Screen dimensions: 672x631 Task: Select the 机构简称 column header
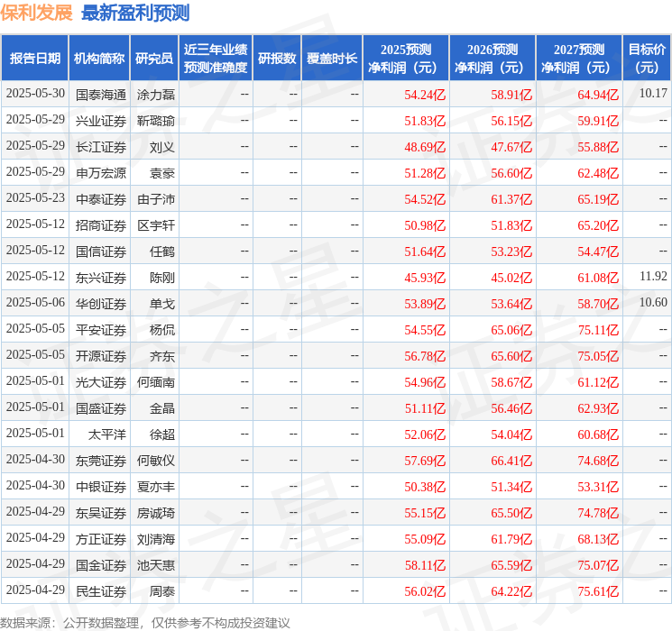click(x=99, y=59)
